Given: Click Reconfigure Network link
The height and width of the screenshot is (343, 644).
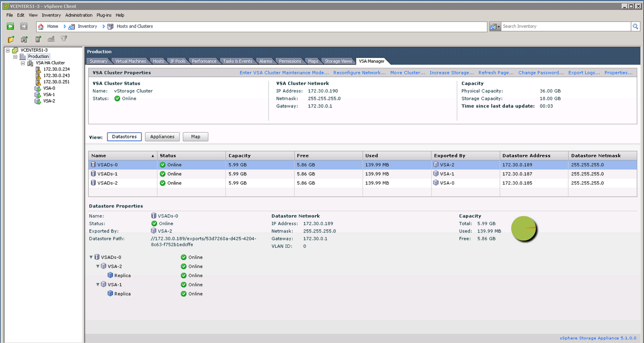Looking at the screenshot, I should (x=359, y=73).
